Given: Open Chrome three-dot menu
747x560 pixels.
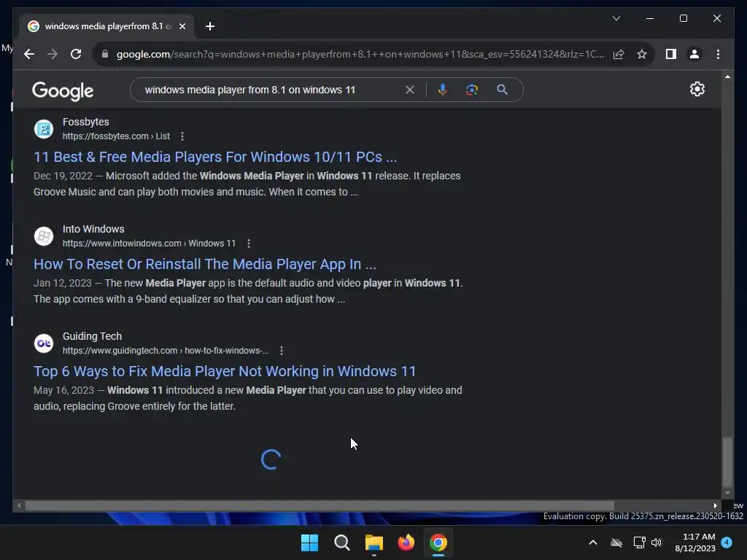Looking at the screenshot, I should pos(718,54).
